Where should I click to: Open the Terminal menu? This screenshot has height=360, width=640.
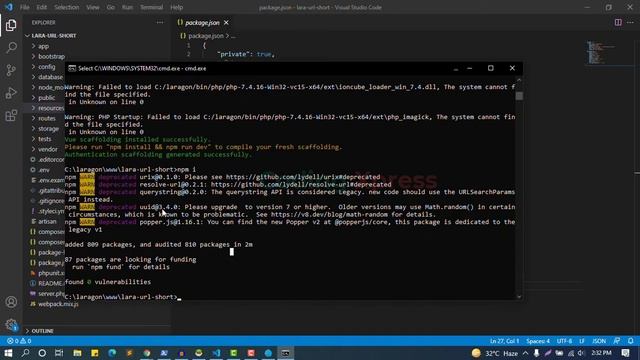tap(151, 7)
